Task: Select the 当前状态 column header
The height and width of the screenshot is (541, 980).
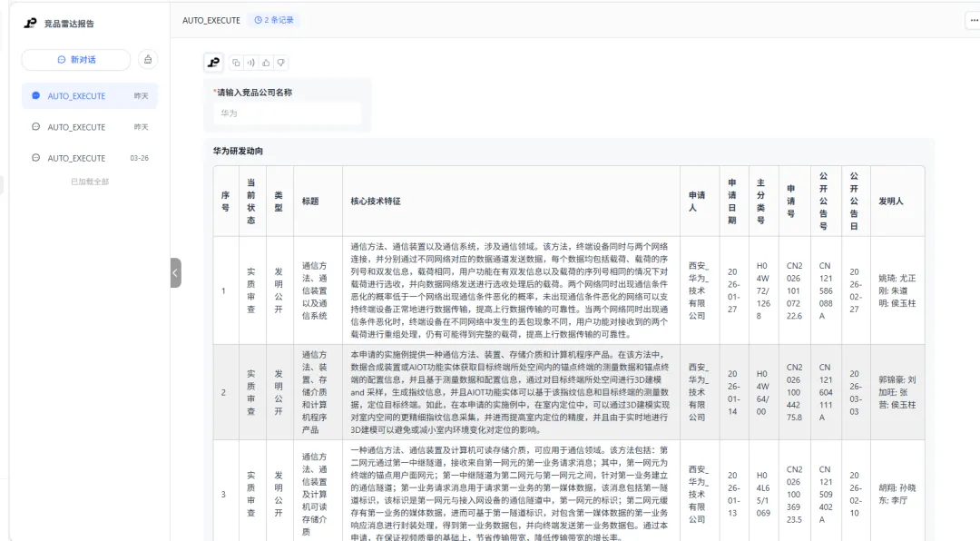Action: pyautogui.click(x=251, y=202)
